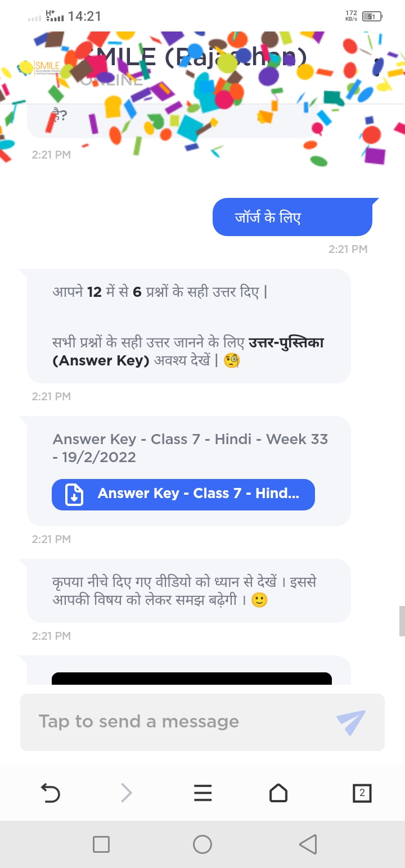Open the browser back arrow
Image resolution: width=405 pixels, height=868 pixels.
coord(51,793)
